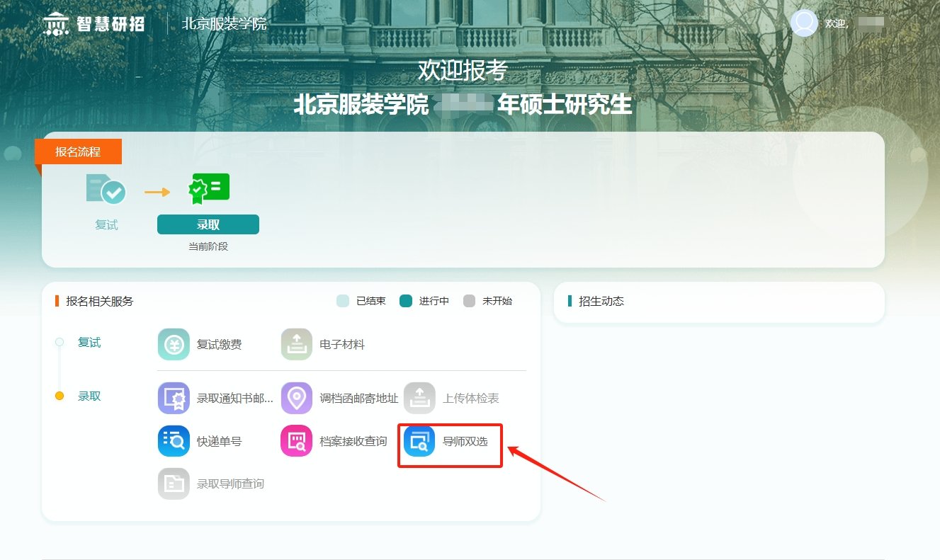Click the yellow dot beside 录取 timeline
This screenshot has width=940, height=560.
60,396
